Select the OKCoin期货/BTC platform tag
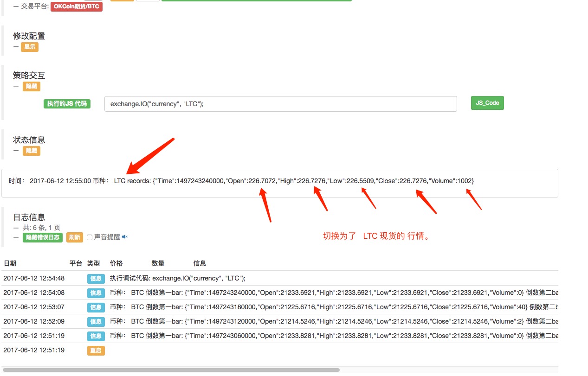Image resolution: width=588 pixels, height=376 pixels. (x=77, y=6)
